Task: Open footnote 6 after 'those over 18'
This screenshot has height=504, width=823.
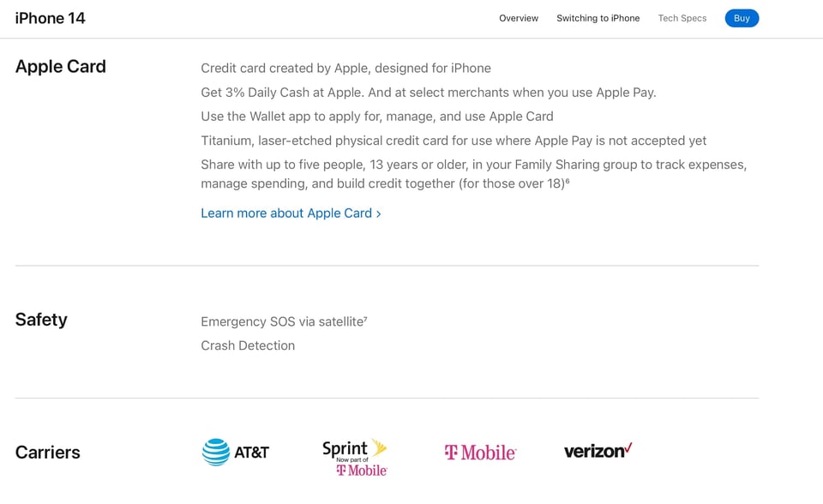Action: [x=568, y=181]
